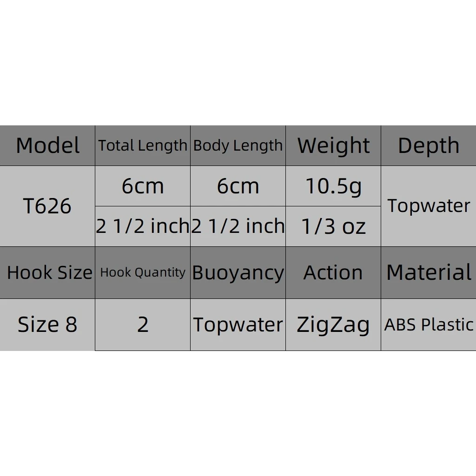Click the Depth header cell
This screenshot has height=476, width=476.
pos(428,146)
